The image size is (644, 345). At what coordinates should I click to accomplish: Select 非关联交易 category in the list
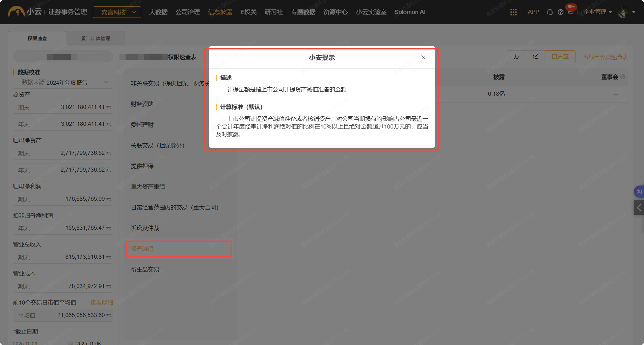[170, 83]
